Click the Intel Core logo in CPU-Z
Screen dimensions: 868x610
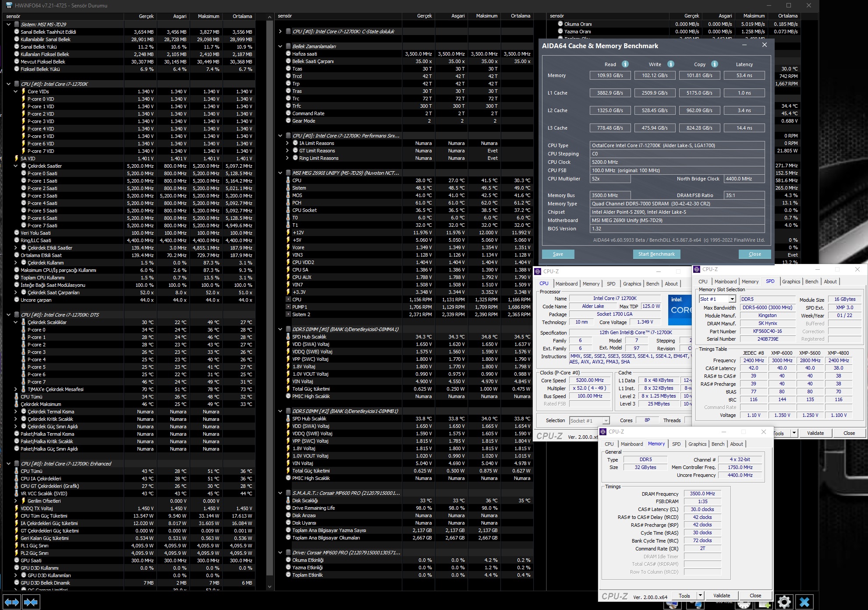(x=679, y=310)
